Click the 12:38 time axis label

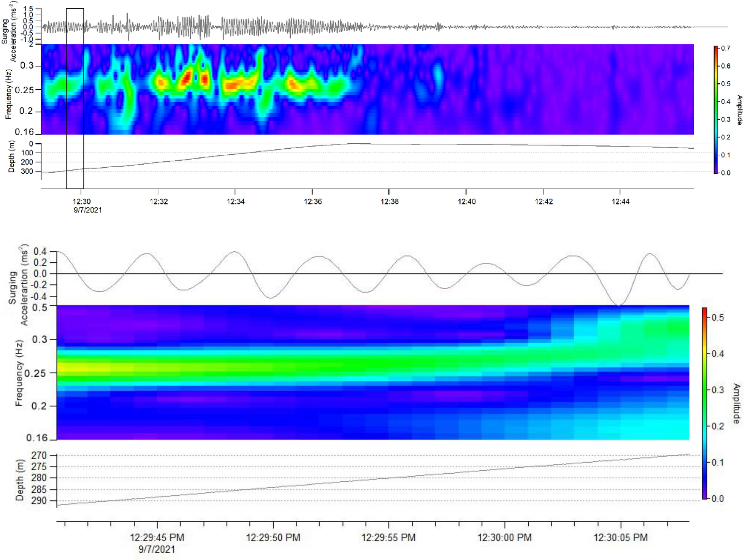pyautogui.click(x=390, y=201)
